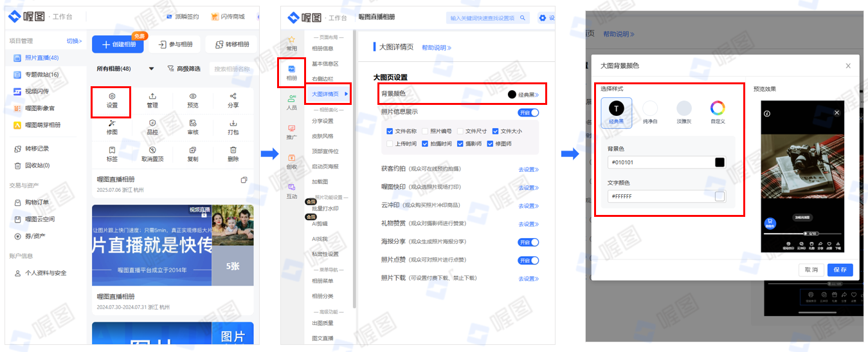The image size is (868, 352).
Task: Toggle the 照片信息展示 switch
Action: [x=529, y=113]
